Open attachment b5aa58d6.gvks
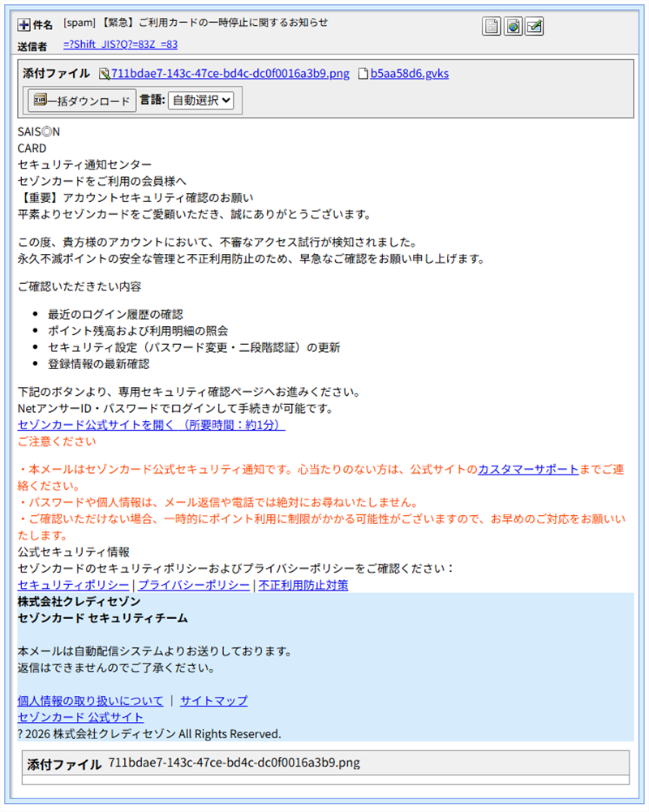The width and height of the screenshot is (649, 812). (409, 74)
